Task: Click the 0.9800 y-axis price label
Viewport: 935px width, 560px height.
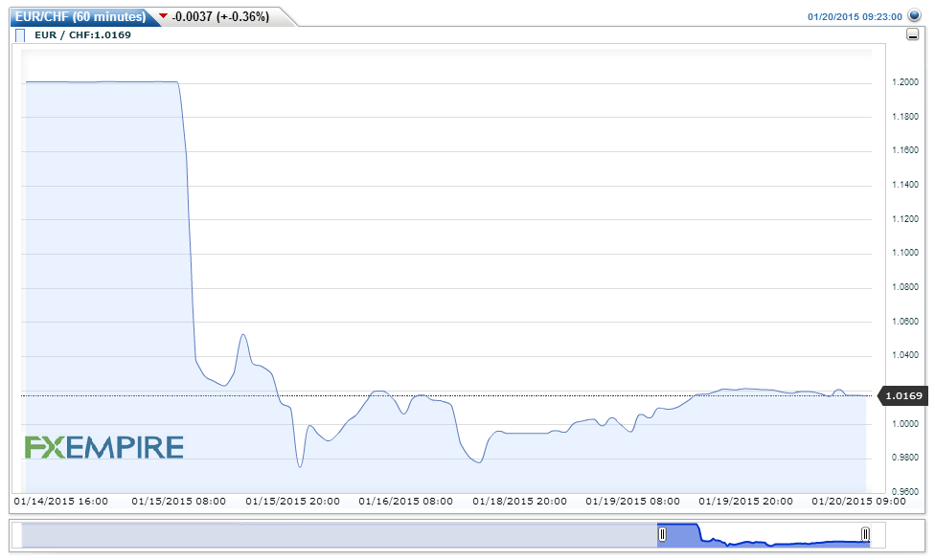Action: [905, 458]
